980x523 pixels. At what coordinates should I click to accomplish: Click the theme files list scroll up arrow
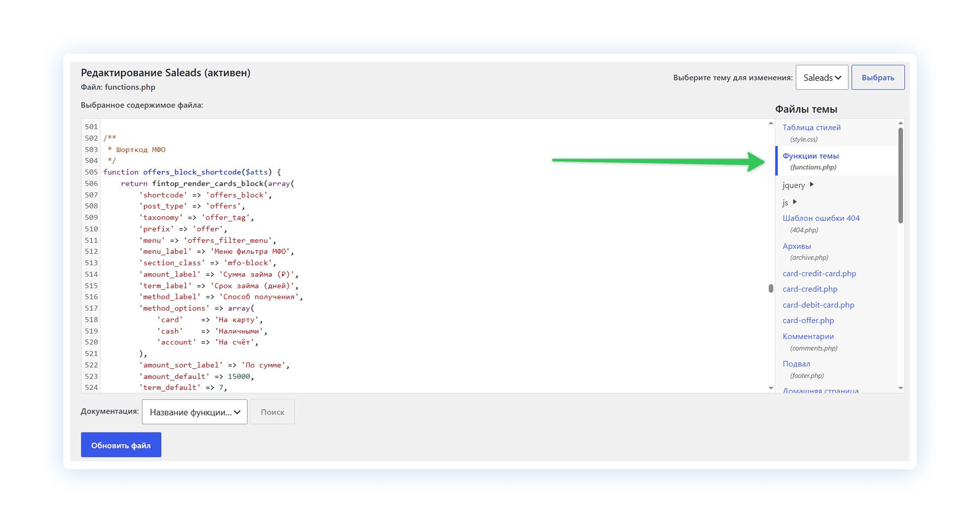900,123
